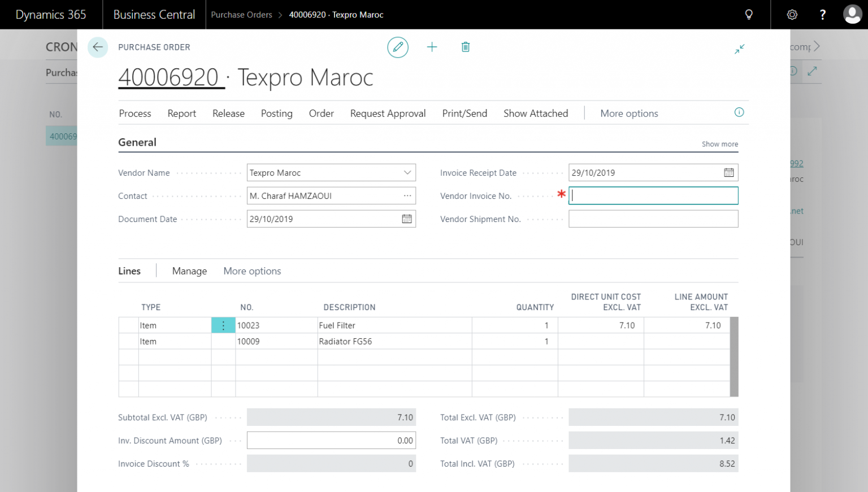Delete the purchase order with the trash icon
Screen dimensions: 868x492
[465, 47]
